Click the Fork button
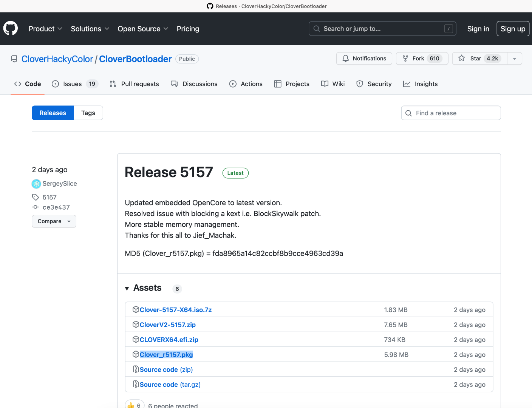Viewport: 532px width, 408px height. [422, 59]
